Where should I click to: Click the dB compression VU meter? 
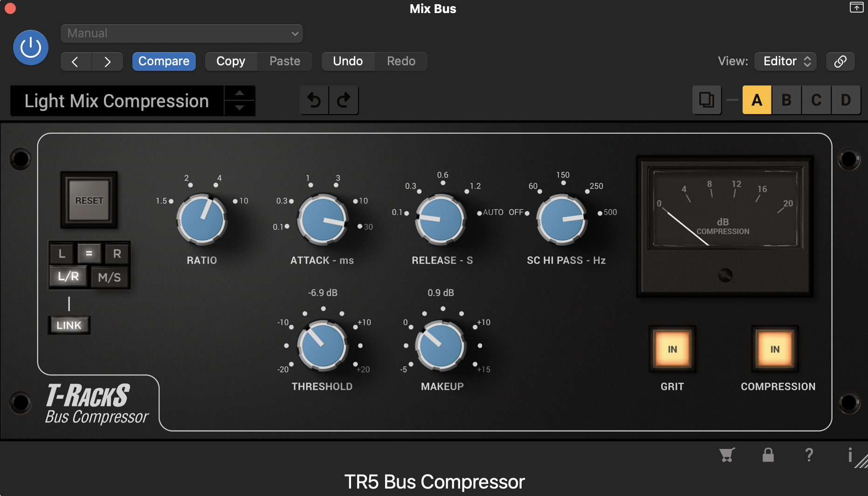[x=725, y=208]
